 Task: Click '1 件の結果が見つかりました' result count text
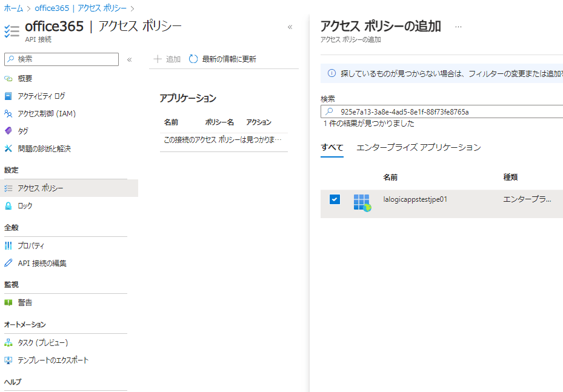click(368, 124)
